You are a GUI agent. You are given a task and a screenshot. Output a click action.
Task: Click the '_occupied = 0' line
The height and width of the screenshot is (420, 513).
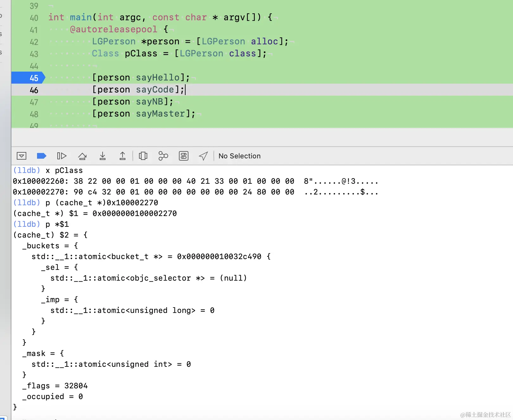(x=53, y=397)
